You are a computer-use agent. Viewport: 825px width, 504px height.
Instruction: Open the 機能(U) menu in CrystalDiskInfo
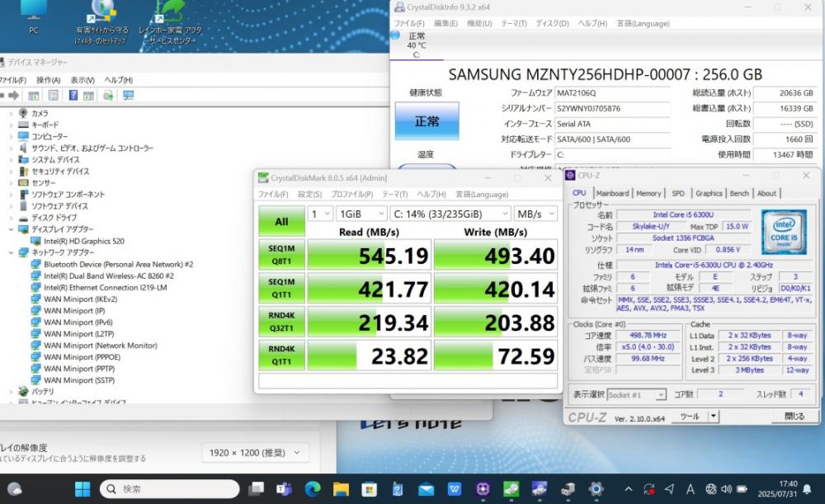[479, 24]
